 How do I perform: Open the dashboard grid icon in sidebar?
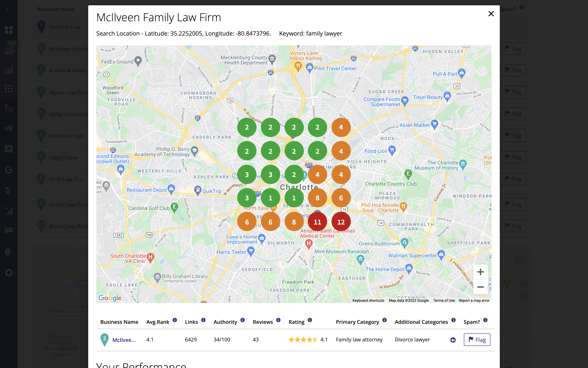9,30
